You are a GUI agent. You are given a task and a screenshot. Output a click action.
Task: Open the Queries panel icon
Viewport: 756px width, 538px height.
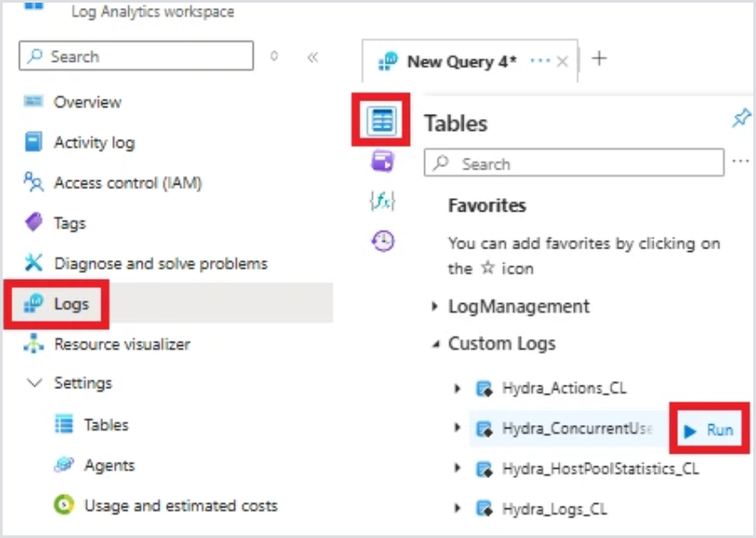[383, 161]
